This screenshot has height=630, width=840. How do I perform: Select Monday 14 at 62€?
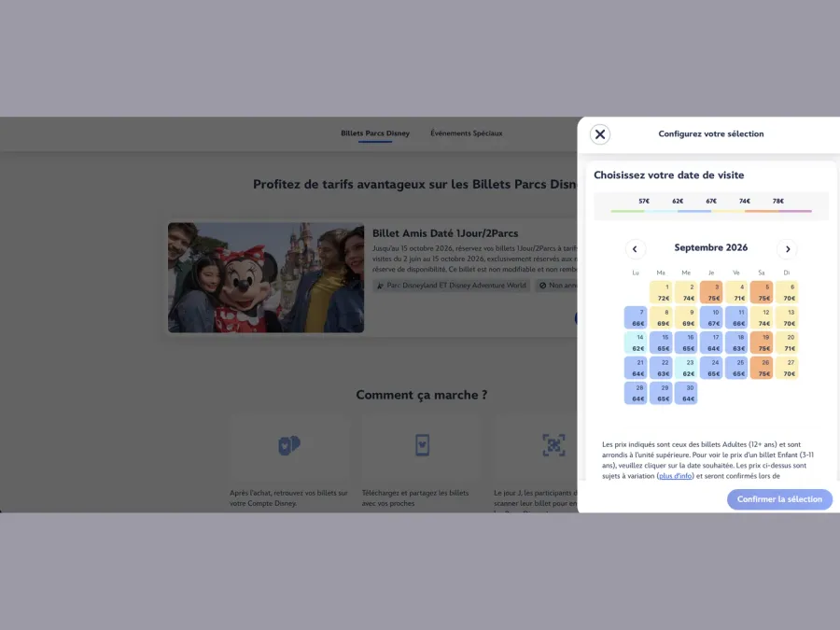click(x=636, y=343)
